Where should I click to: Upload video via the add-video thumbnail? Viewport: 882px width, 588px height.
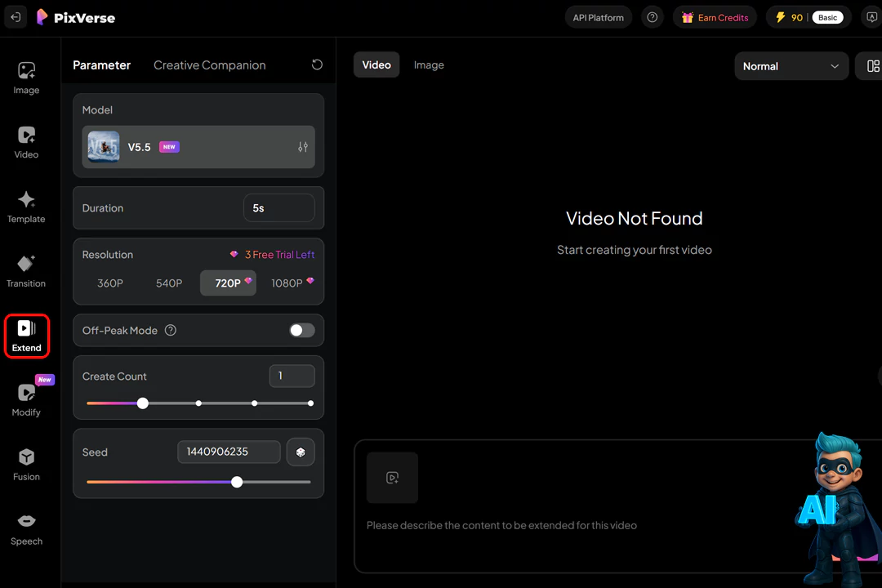pos(392,478)
